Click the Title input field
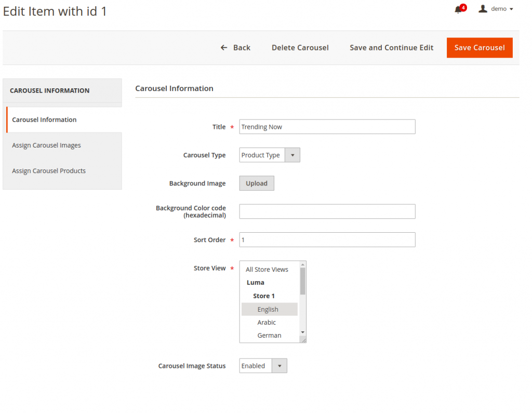Image resolution: width=532 pixels, height=413 pixels. (327, 126)
